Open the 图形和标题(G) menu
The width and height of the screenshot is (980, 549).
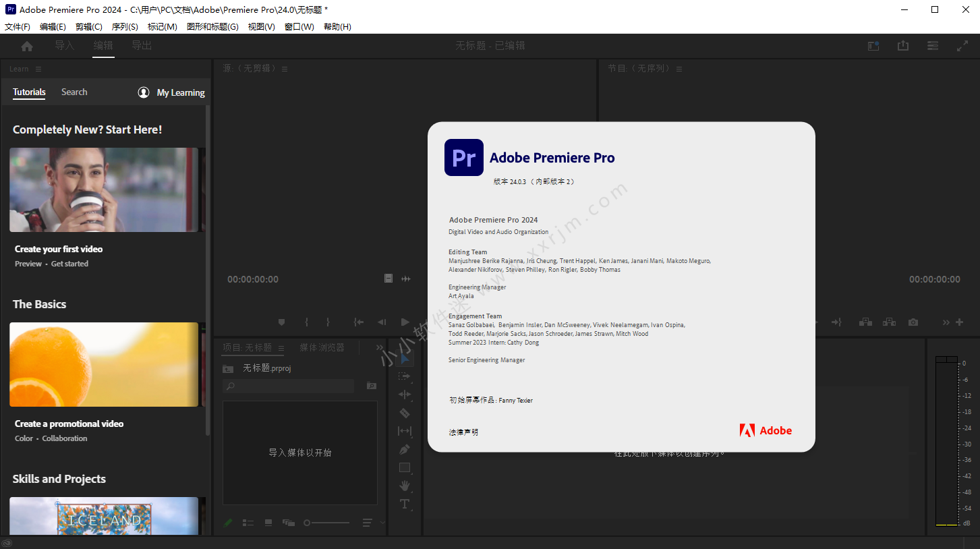pyautogui.click(x=212, y=27)
